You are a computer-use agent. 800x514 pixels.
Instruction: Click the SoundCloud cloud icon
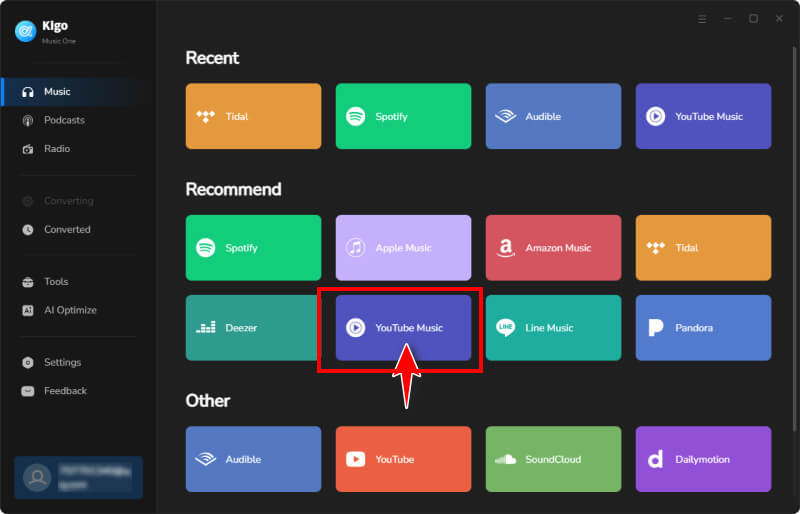pos(506,459)
